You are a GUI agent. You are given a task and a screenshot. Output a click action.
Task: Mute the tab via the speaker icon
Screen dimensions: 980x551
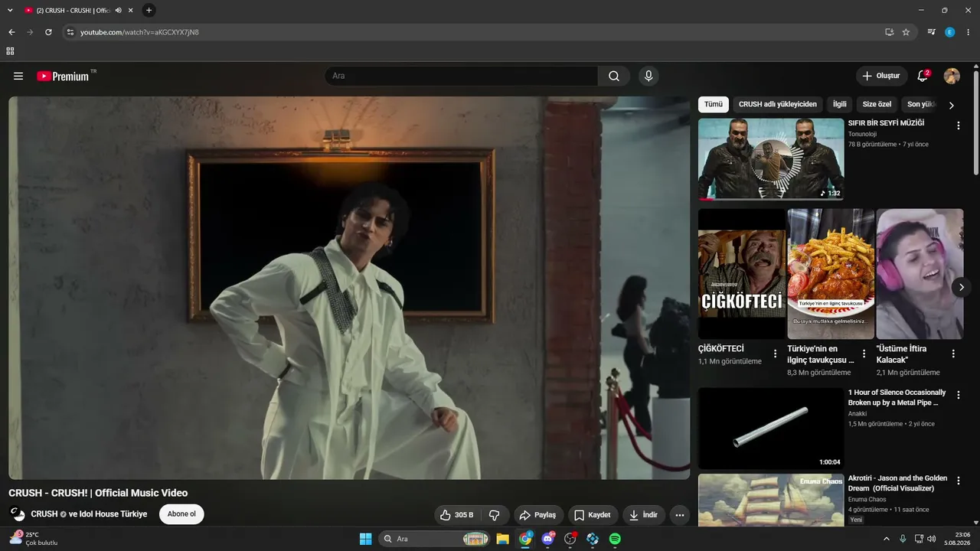[119, 10]
